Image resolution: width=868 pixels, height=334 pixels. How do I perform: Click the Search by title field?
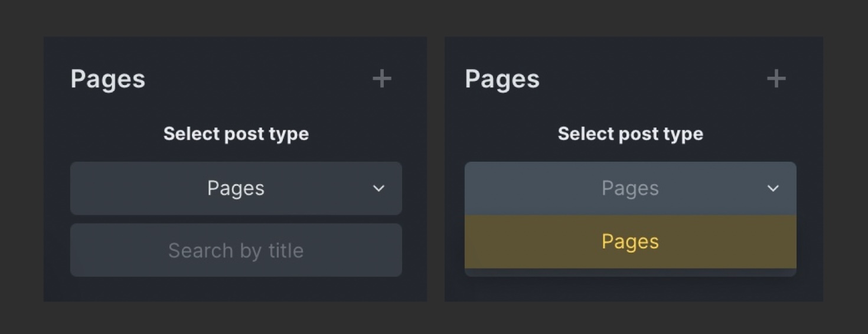point(236,250)
